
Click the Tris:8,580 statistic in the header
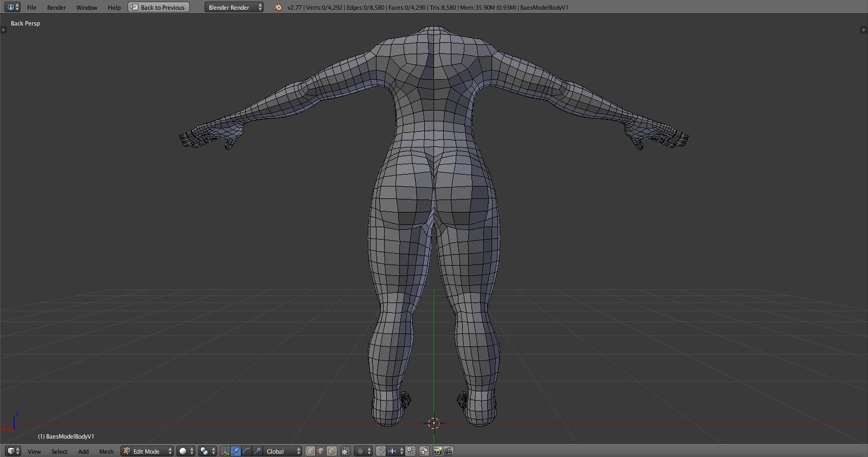click(443, 8)
